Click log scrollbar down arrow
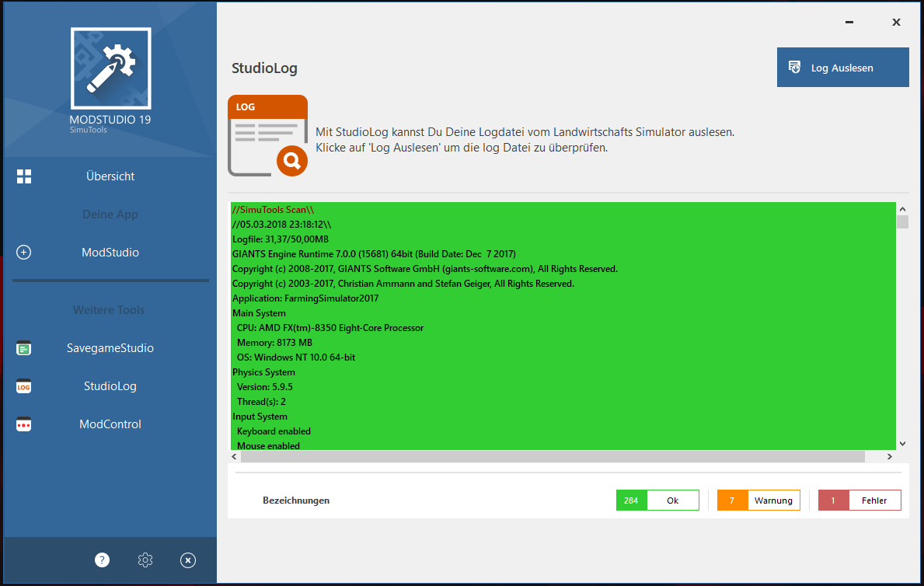 [902, 443]
